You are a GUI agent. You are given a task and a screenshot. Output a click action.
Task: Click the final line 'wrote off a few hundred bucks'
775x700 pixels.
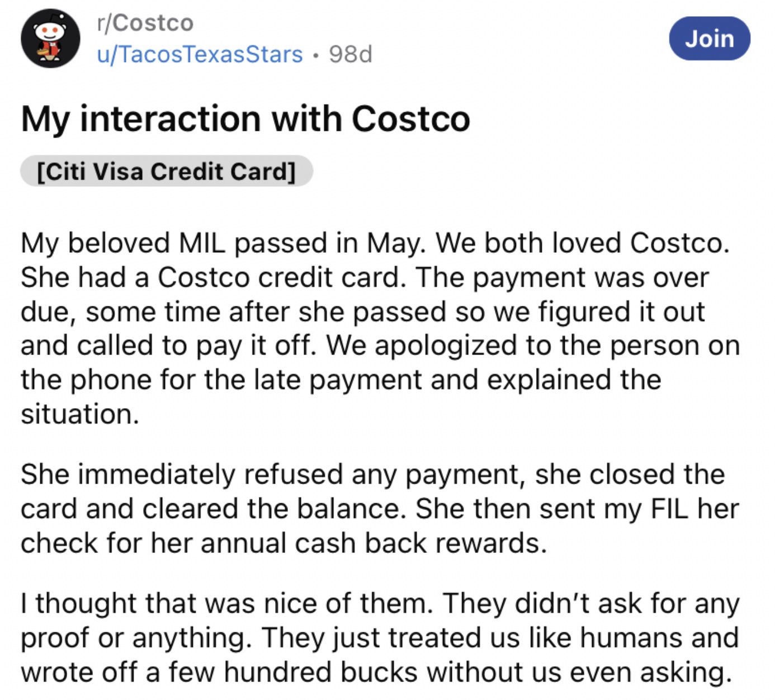click(x=376, y=671)
